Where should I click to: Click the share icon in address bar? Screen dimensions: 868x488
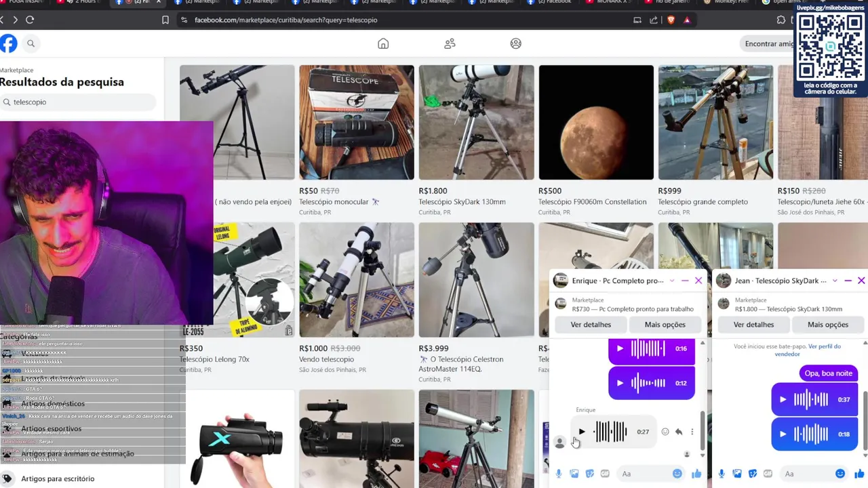coord(654,20)
